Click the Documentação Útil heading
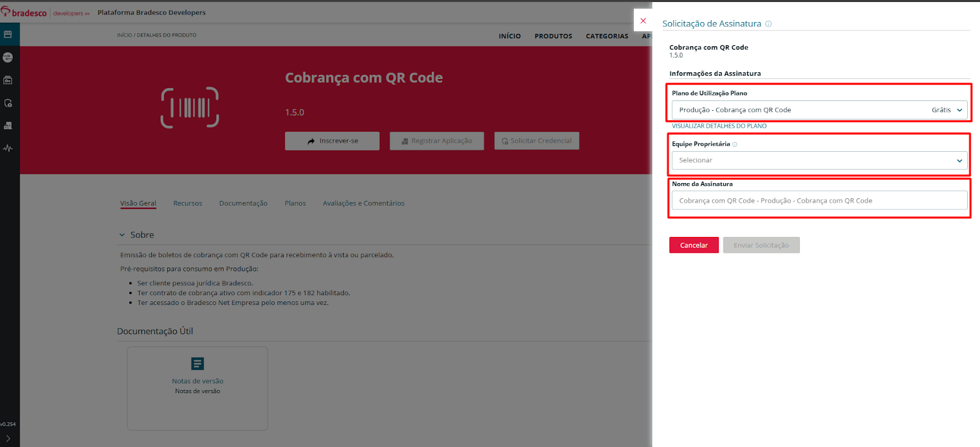This screenshot has height=447, width=980. point(155,331)
